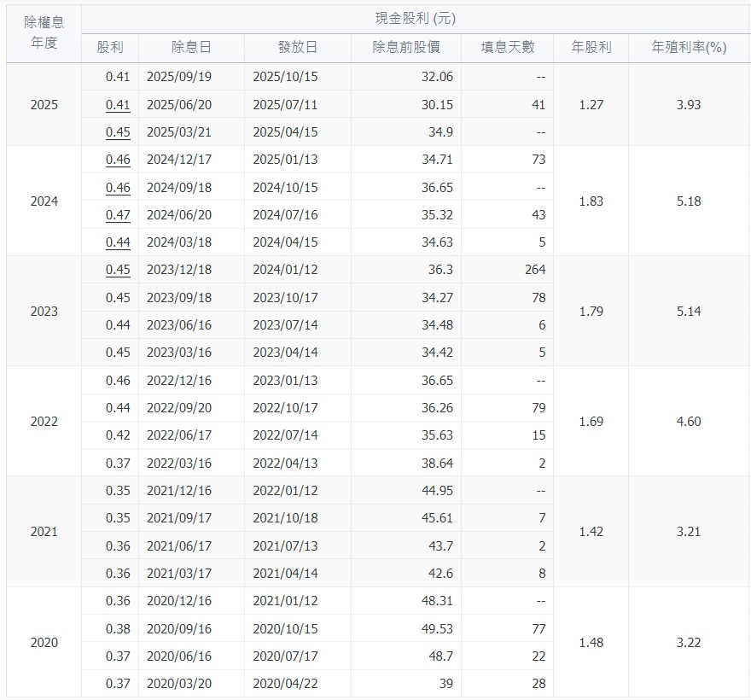751x700 pixels.
Task: Select the 除息前股價 column header
Action: (405, 48)
